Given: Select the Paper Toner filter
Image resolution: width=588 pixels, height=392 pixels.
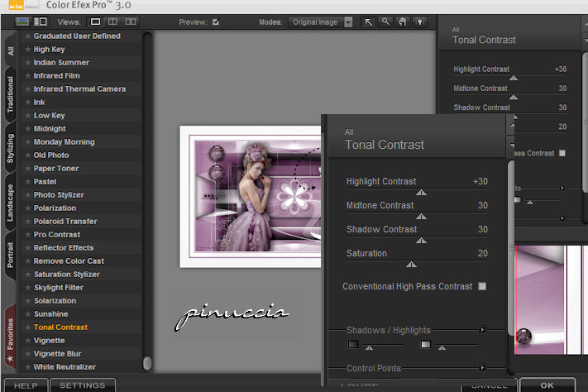Looking at the screenshot, I should coord(56,169).
